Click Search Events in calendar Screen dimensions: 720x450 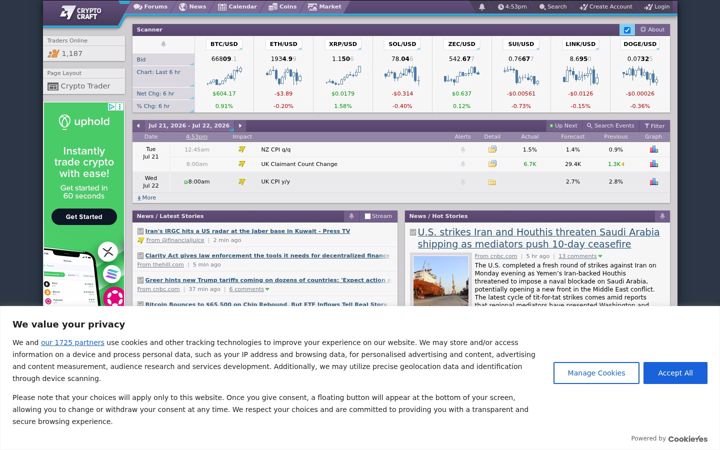(x=610, y=126)
